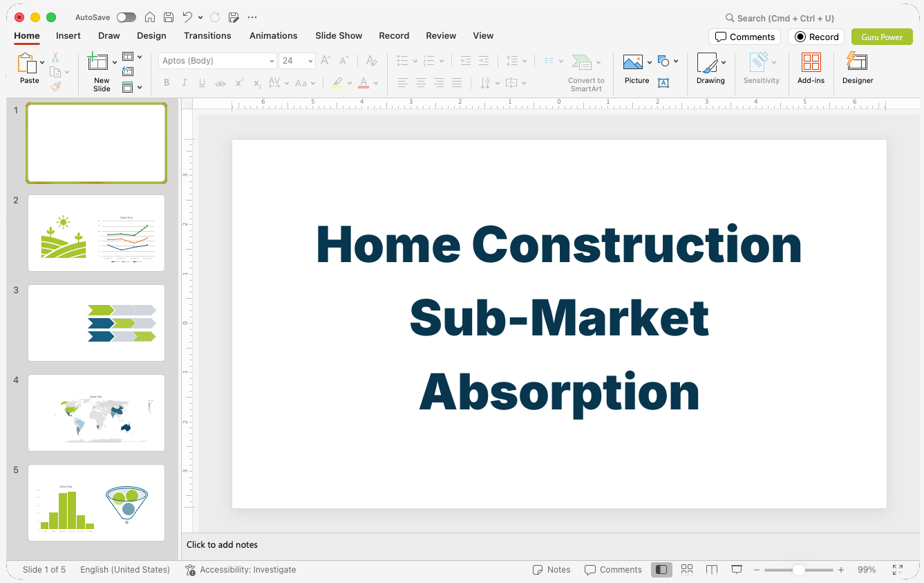Click the text highlight color swatch
The height and width of the screenshot is (583, 924).
click(337, 83)
